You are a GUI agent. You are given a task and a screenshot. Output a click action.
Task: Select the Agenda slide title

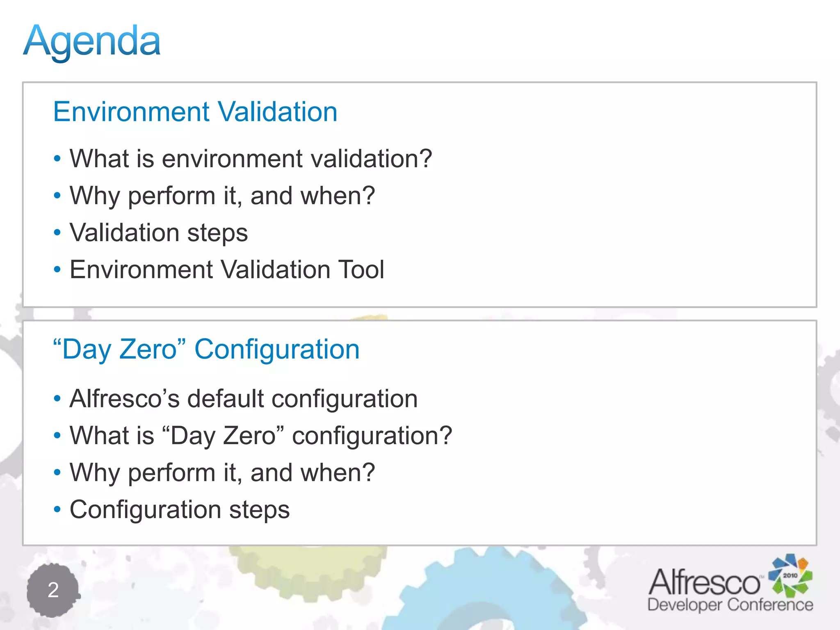(x=92, y=41)
